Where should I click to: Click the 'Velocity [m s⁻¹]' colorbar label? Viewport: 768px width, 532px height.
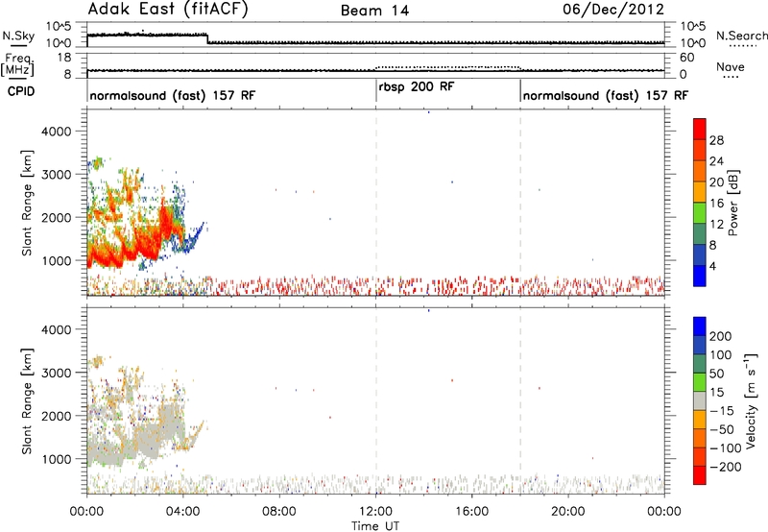pyautogui.click(x=751, y=400)
